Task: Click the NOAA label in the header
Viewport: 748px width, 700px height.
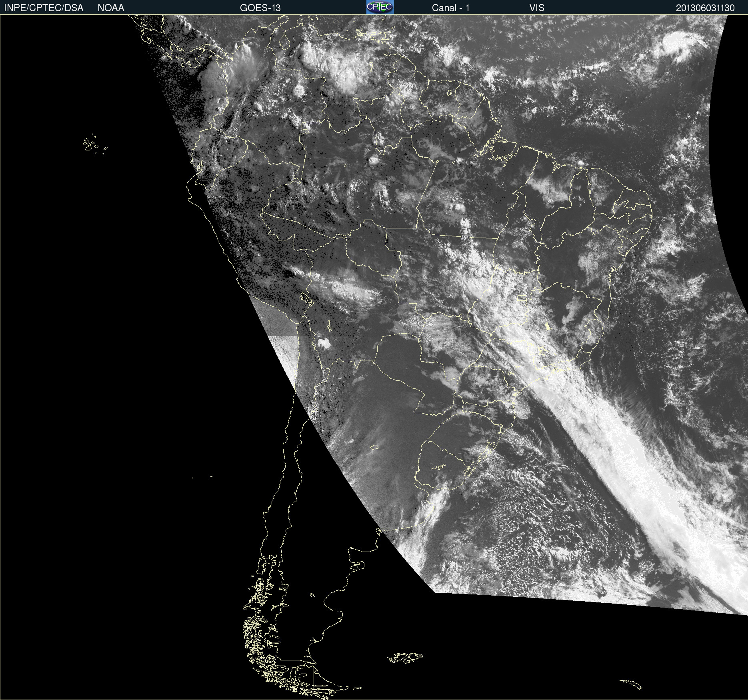Action: 111,8
